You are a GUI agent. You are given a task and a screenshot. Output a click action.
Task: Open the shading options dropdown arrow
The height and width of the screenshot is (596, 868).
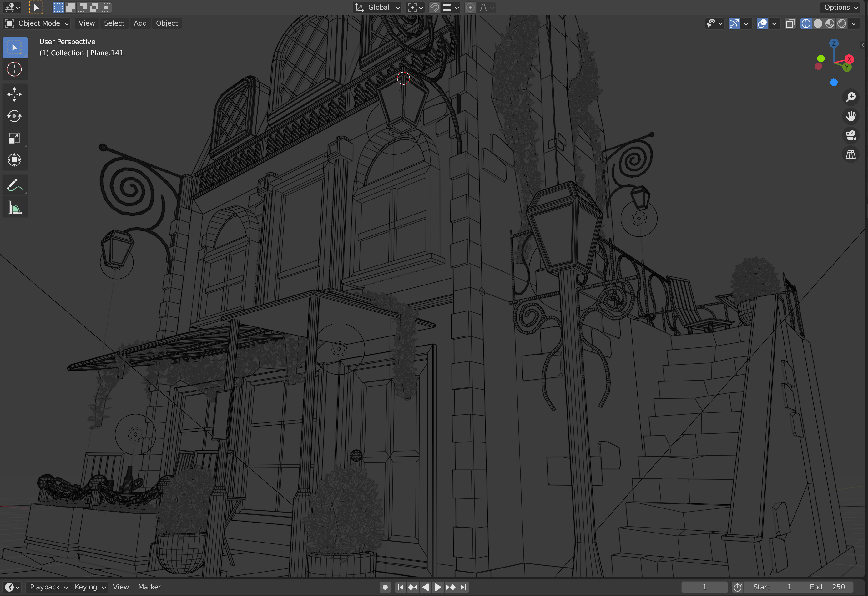click(854, 23)
